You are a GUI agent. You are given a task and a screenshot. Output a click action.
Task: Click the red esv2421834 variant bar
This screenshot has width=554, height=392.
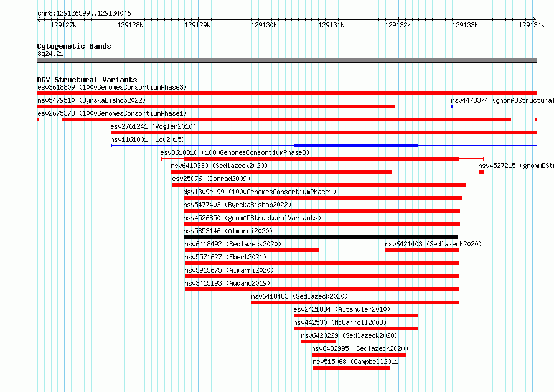pyautogui.click(x=355, y=315)
